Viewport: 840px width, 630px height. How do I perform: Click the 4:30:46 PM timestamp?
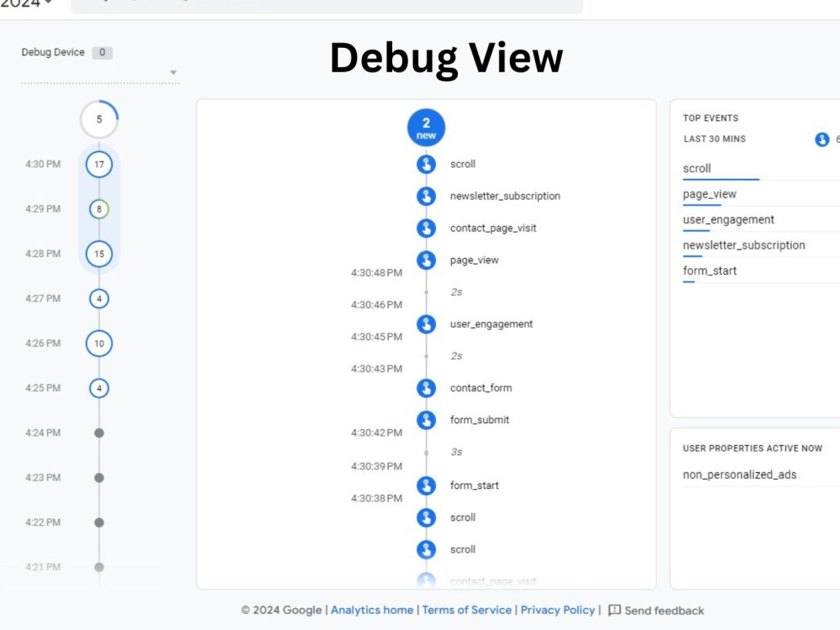[376, 305]
